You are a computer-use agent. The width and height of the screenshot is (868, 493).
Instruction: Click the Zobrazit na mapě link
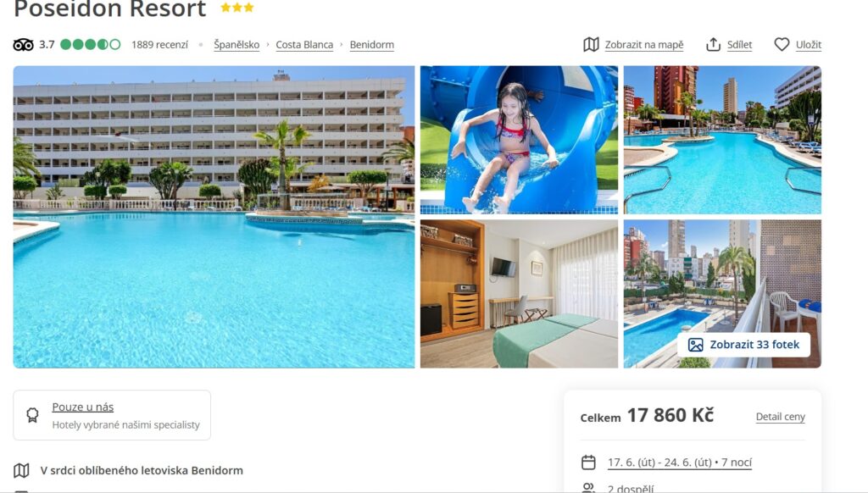(644, 45)
